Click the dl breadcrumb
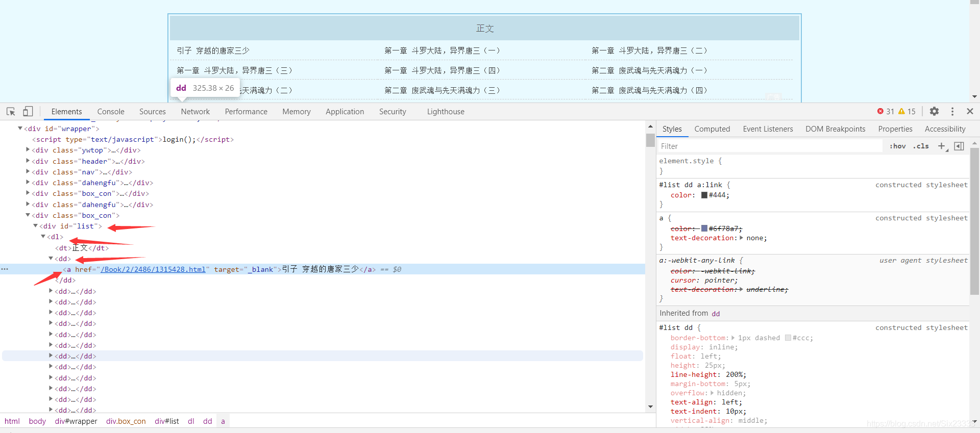980x433 pixels. (191, 421)
